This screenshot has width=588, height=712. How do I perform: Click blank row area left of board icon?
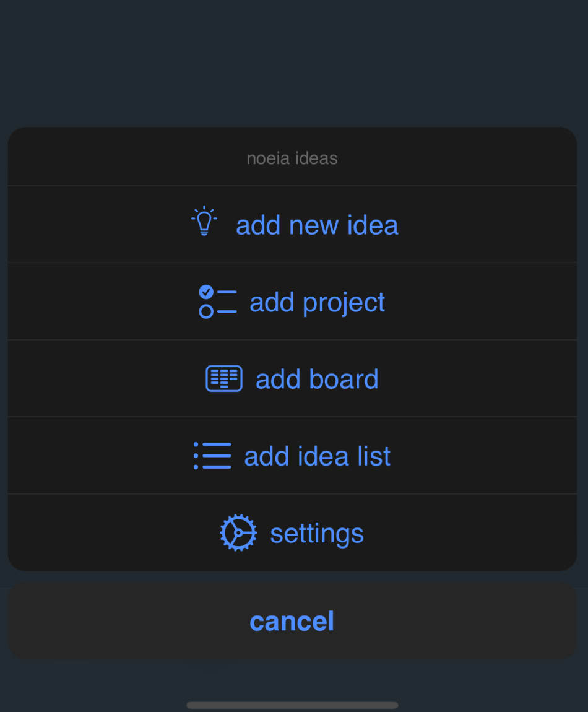[x=105, y=379]
